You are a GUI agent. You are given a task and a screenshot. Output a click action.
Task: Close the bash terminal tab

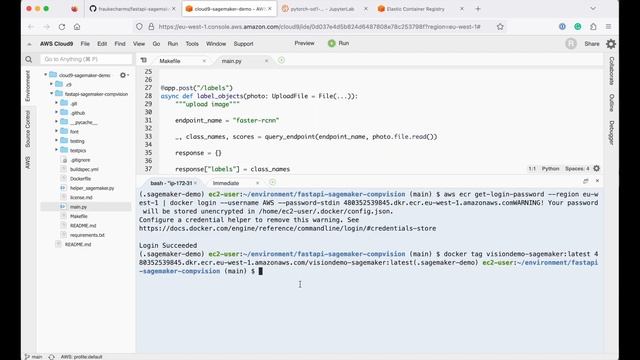[x=195, y=183]
